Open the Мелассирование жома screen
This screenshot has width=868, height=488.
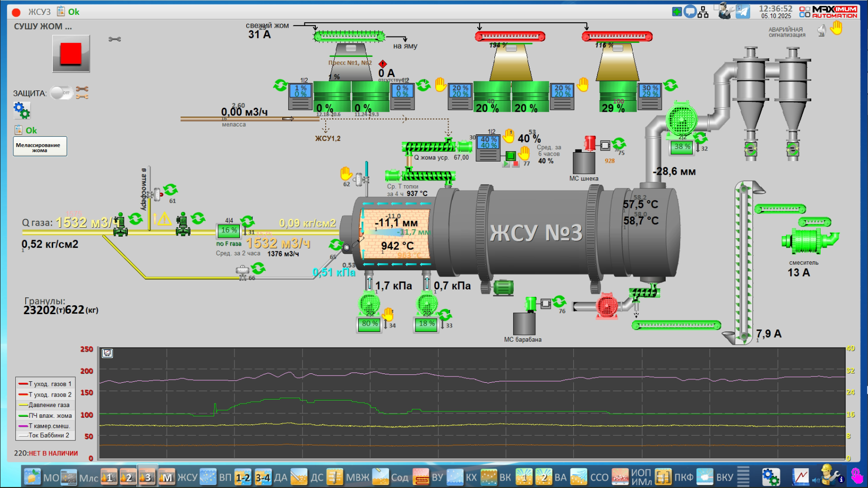[x=39, y=147]
